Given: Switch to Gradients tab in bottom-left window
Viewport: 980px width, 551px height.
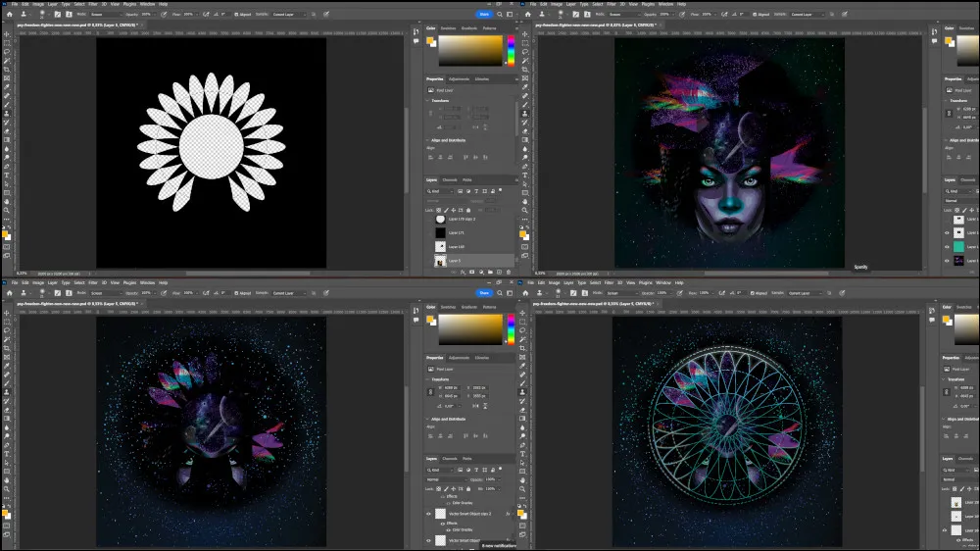Looking at the screenshot, I should 469,307.
